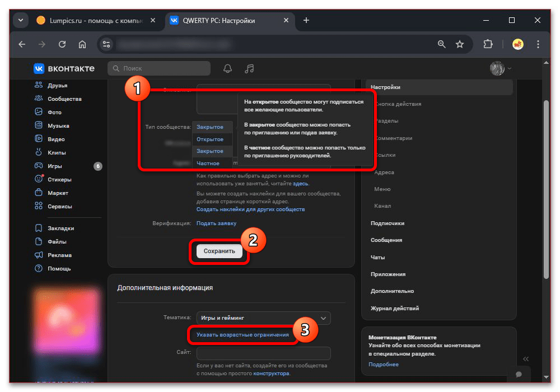The image size is (560, 392).
Task: Click the notifications bell icon
Action: click(x=227, y=68)
